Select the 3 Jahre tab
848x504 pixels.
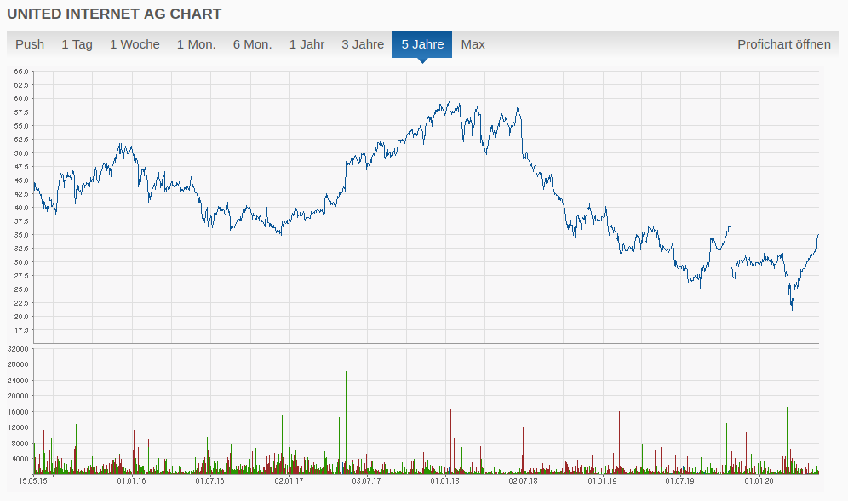[363, 44]
